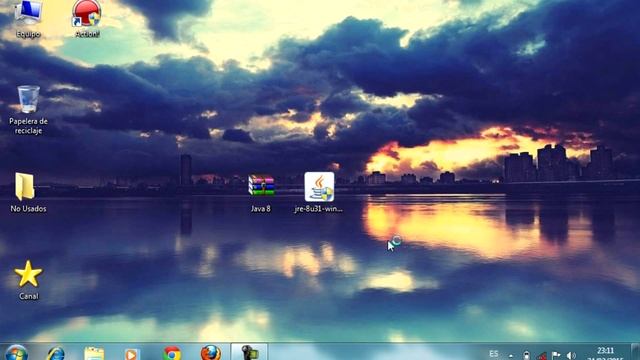Select the jre-8u31-win installer icon
Image resolution: width=640 pixels, height=360 pixels.
(x=319, y=193)
